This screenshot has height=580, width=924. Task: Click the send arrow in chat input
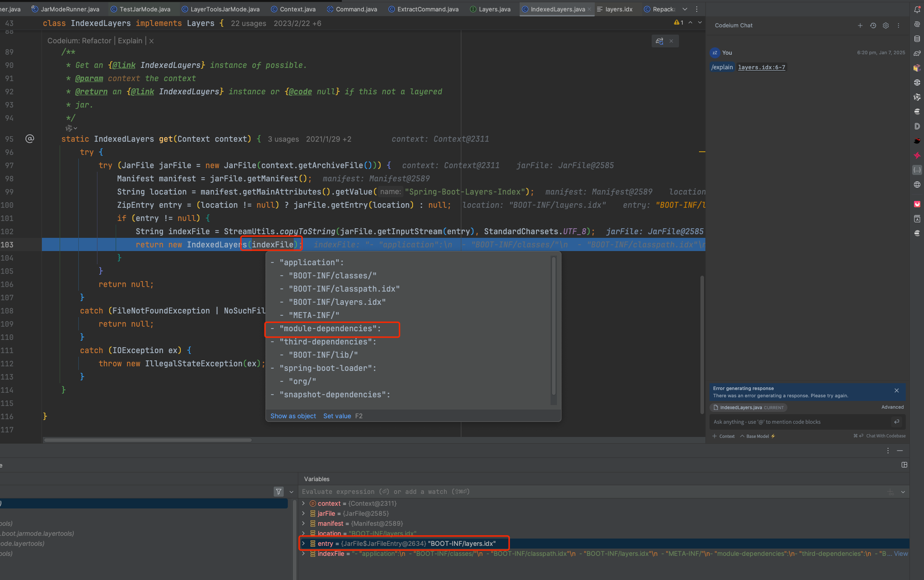coord(896,421)
